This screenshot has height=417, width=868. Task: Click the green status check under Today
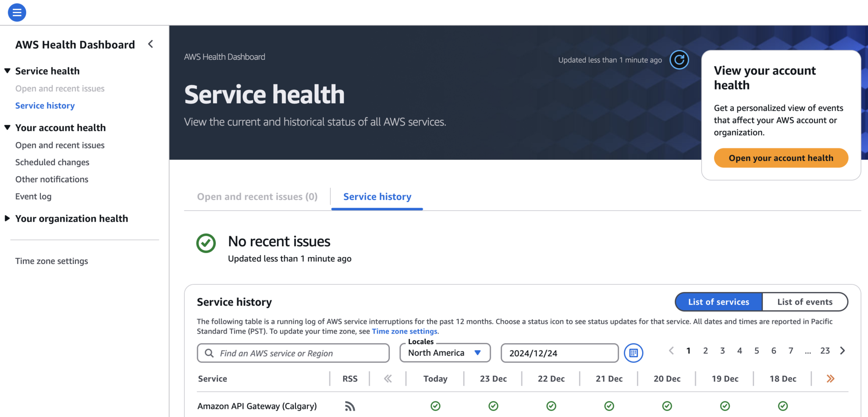click(435, 406)
